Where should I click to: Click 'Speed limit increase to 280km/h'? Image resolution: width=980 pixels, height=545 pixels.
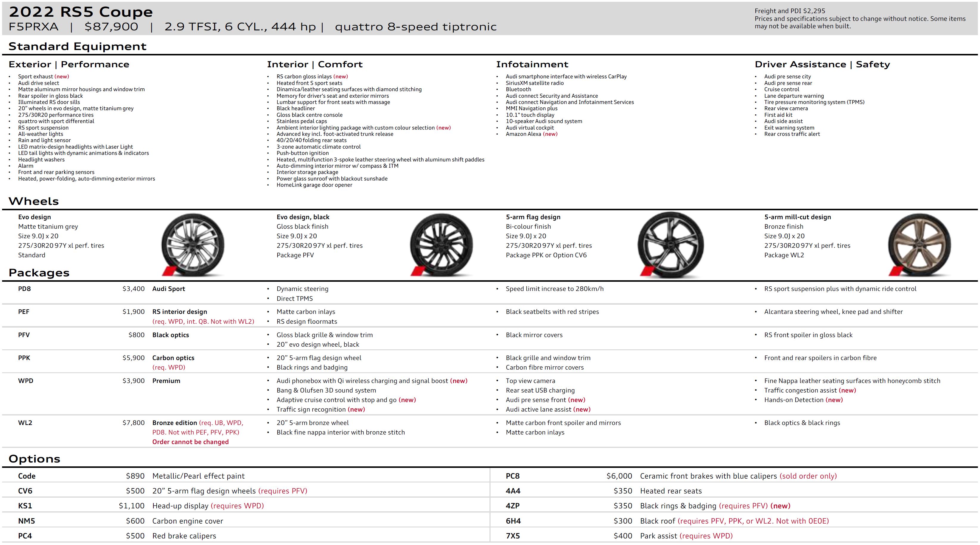pos(554,289)
